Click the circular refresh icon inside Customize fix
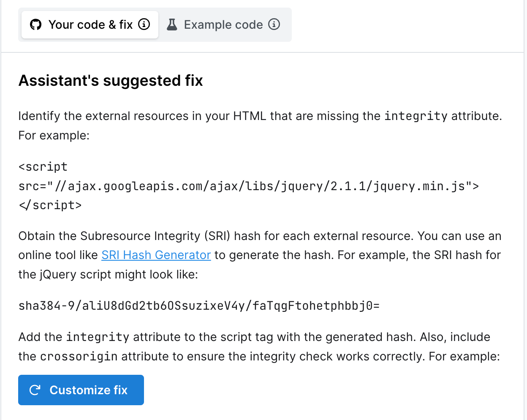Screen dimensions: 527x420 tap(35, 390)
